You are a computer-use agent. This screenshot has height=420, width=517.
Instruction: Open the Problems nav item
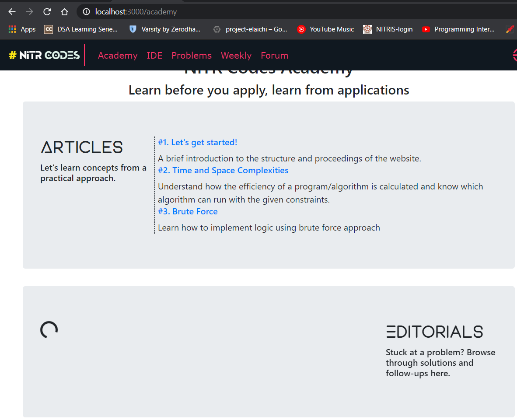[x=192, y=56]
